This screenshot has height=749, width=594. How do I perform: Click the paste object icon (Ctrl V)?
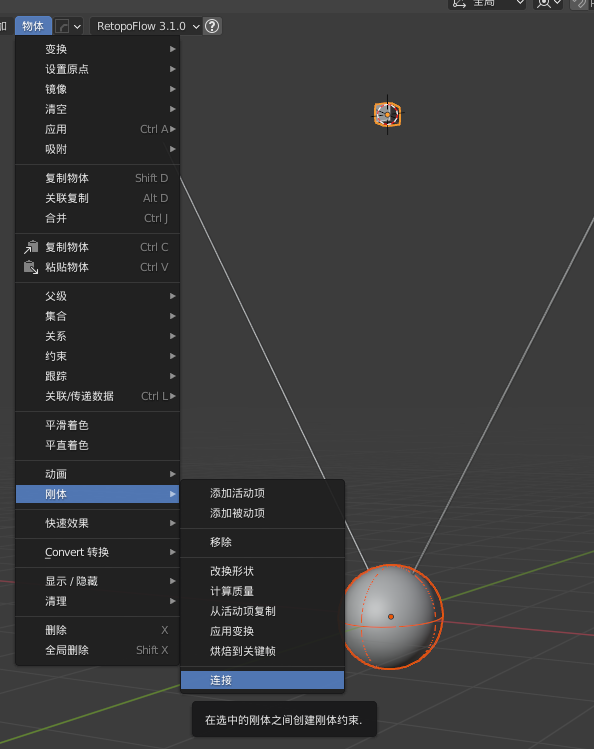tap(31, 268)
